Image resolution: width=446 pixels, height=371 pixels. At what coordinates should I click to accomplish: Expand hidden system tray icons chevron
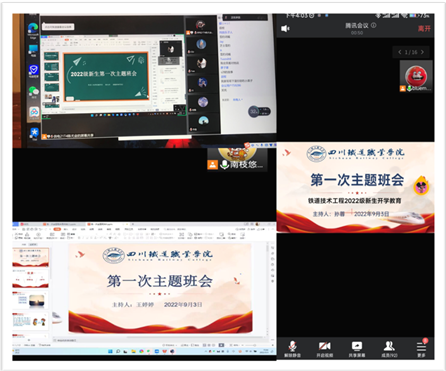pos(206,351)
